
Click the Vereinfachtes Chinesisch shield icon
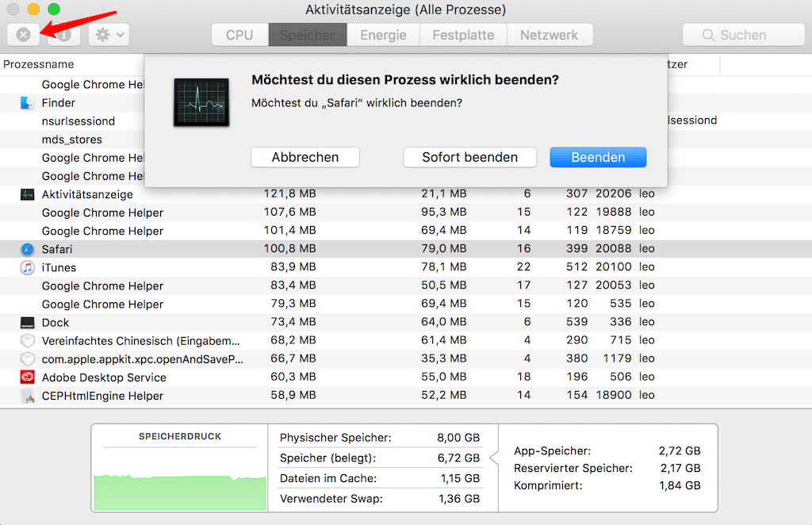click(28, 340)
